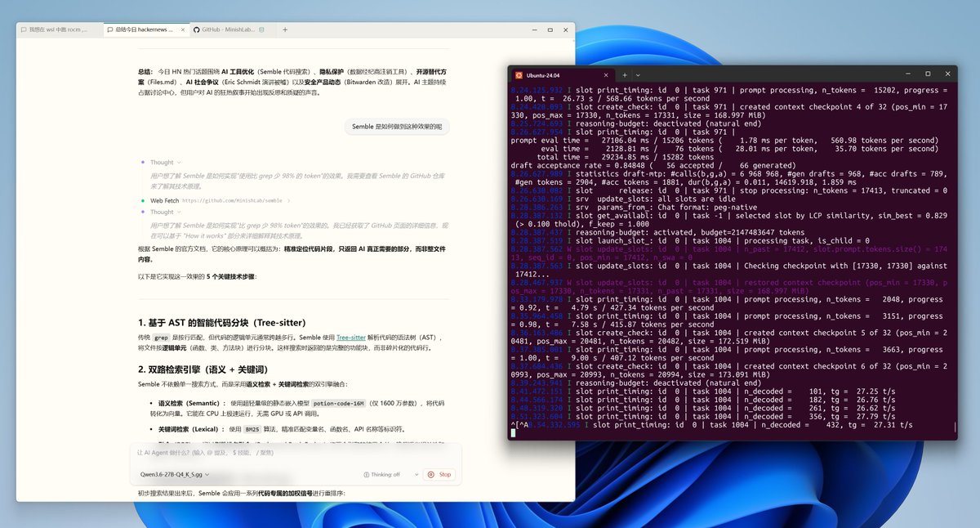Click the 'grep' inline code label
Image resolution: width=980 pixels, height=528 pixels.
pyautogui.click(x=161, y=337)
